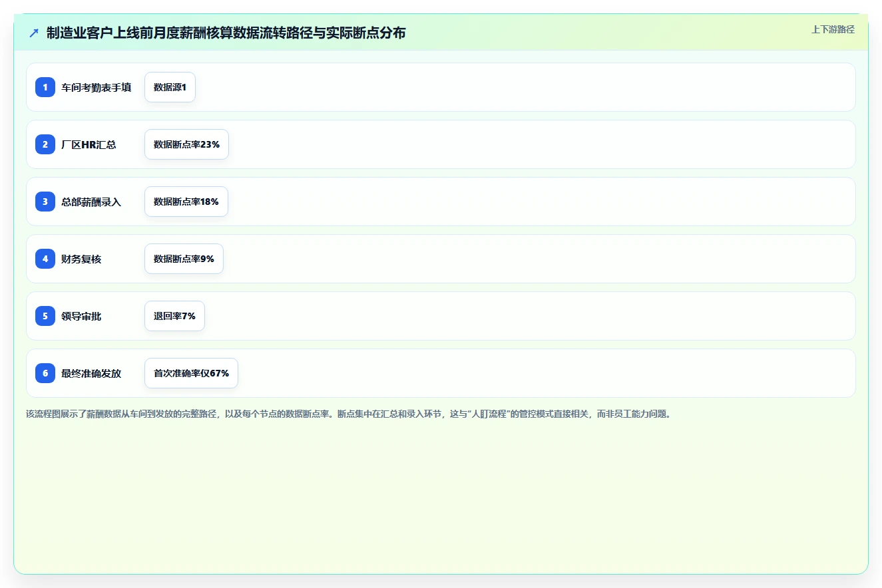Select step number 5 badge
This screenshot has height=588, width=882.
click(x=45, y=316)
